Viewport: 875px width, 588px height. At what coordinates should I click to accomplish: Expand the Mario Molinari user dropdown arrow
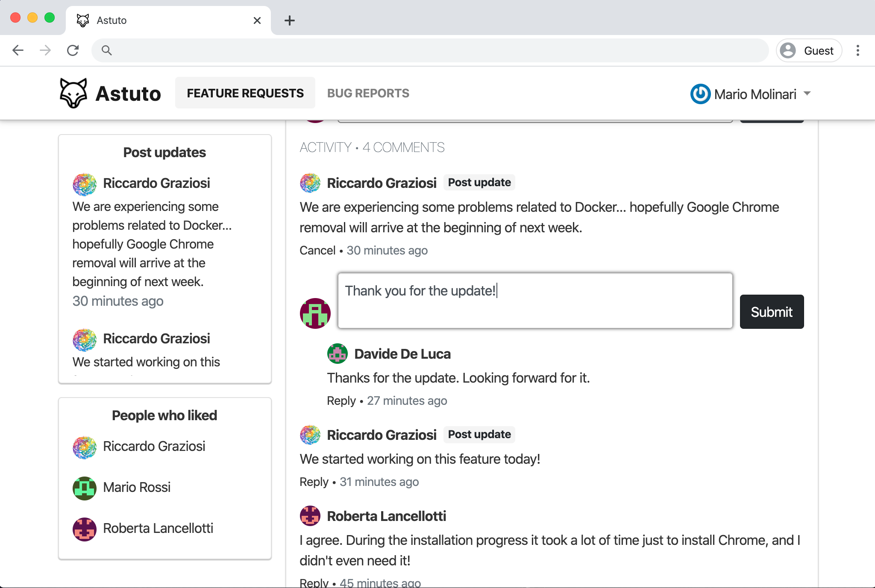(807, 93)
